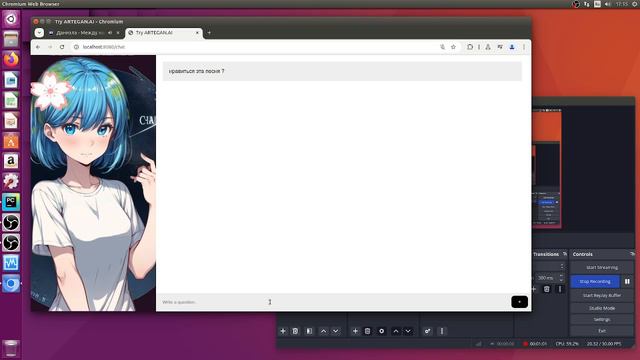This screenshot has height=360, width=640.
Task: Select the localhost address bar
Action: click(x=257, y=47)
